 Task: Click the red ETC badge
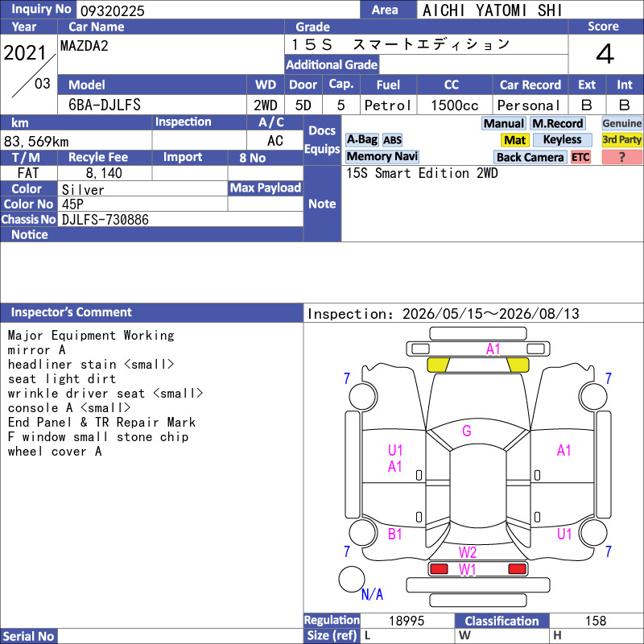pyautogui.click(x=580, y=157)
